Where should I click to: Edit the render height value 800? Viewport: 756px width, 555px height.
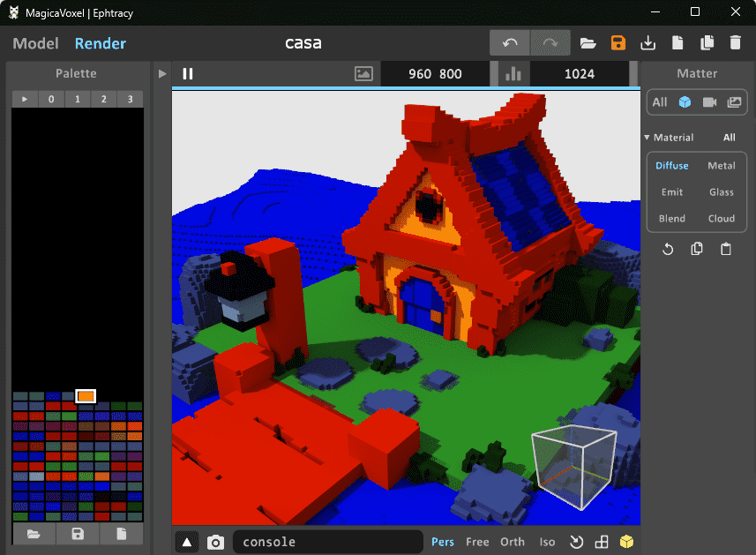[x=450, y=74]
